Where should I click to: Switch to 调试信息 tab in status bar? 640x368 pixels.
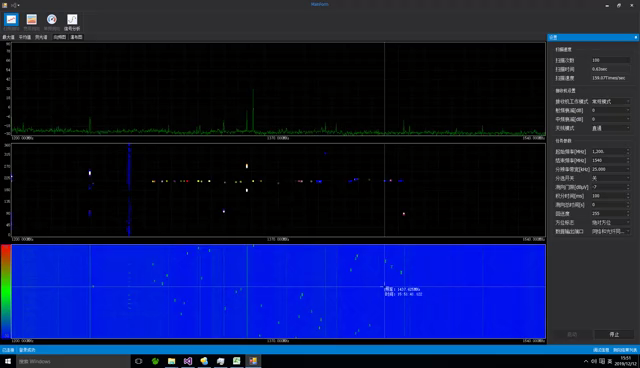click(601, 350)
